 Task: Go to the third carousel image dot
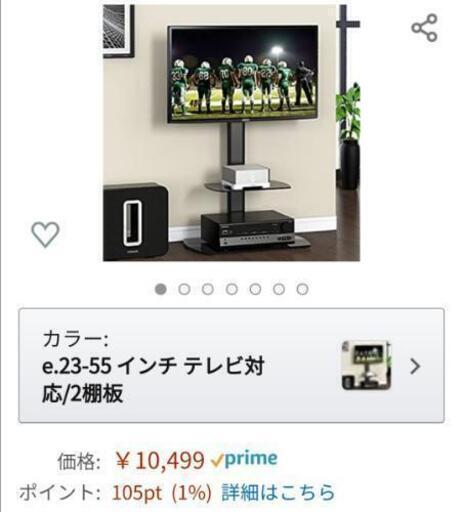(208, 289)
